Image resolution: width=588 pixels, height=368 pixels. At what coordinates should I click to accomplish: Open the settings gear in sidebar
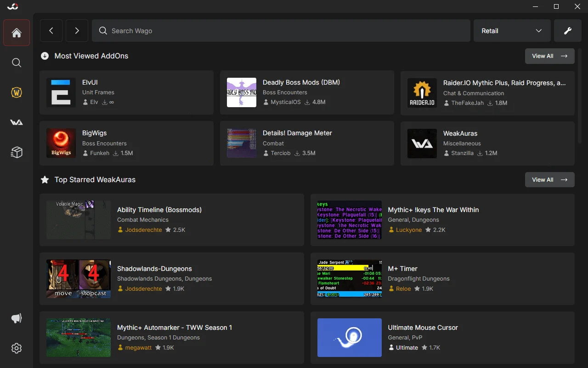click(17, 348)
